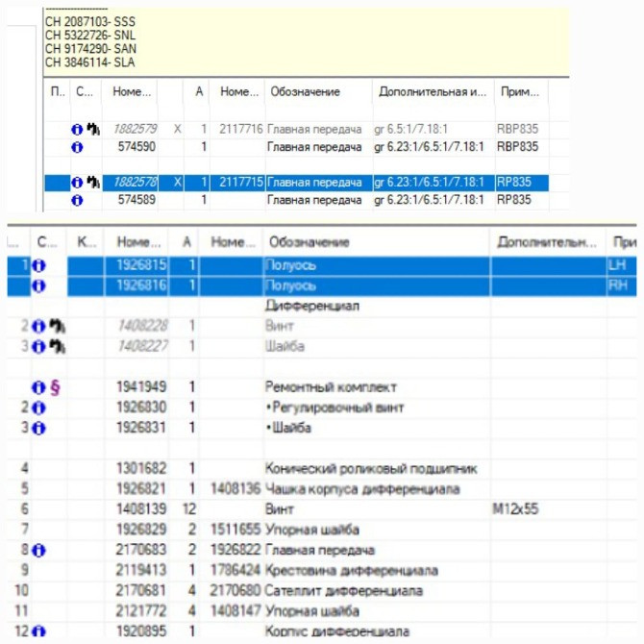Screen dimensions: 644x644
Task: Click info icon for Корпус дифференциала 1920895
Action: [39, 632]
